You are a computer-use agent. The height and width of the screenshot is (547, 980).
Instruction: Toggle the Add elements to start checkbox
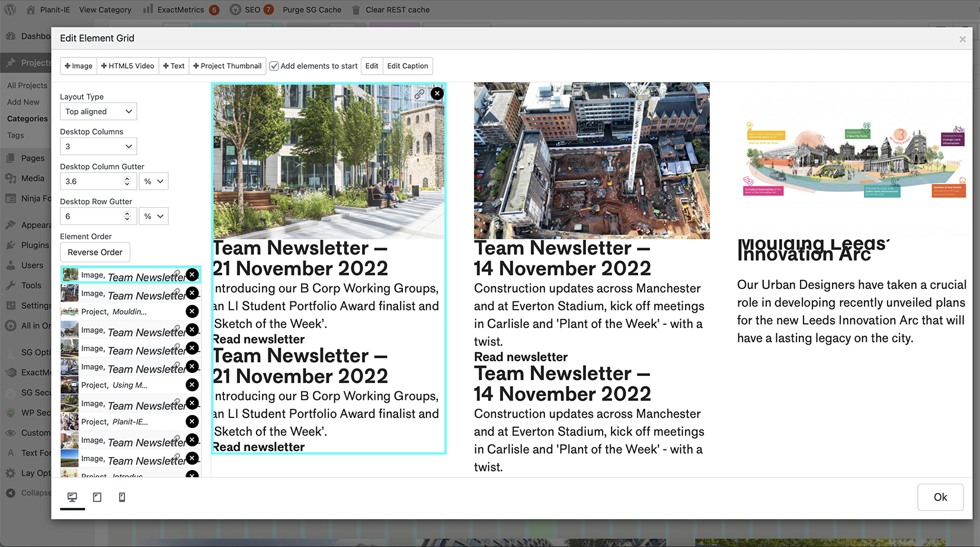tap(274, 66)
